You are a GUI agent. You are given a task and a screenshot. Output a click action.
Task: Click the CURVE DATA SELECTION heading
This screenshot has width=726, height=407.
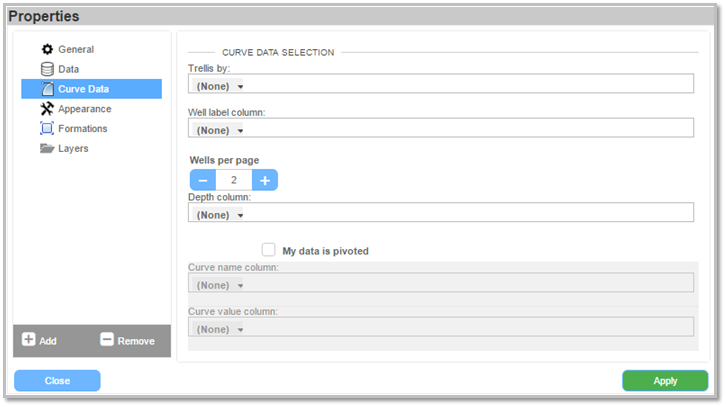point(278,52)
